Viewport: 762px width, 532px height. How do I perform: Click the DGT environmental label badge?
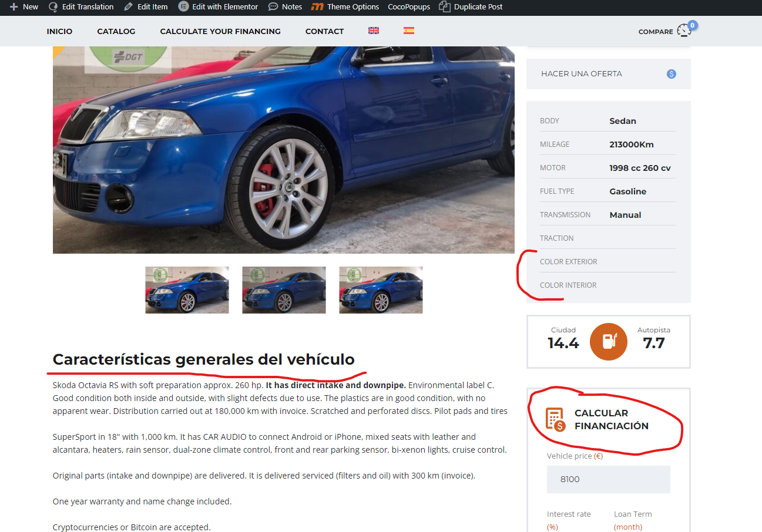tap(128, 59)
